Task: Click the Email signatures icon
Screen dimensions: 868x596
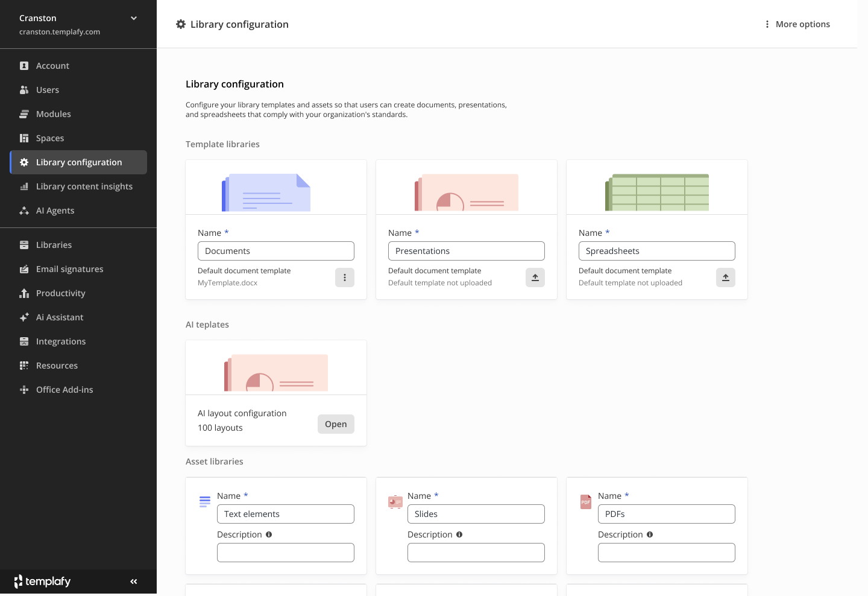Action: [x=24, y=269]
